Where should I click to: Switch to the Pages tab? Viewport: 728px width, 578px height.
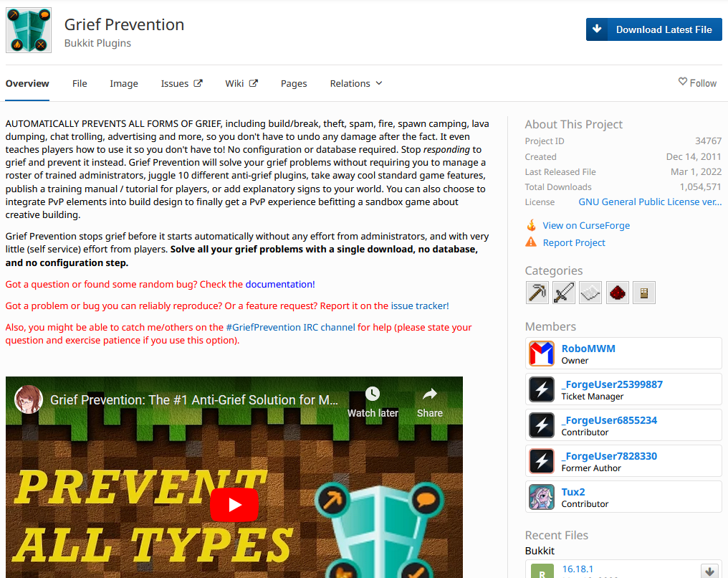point(294,84)
